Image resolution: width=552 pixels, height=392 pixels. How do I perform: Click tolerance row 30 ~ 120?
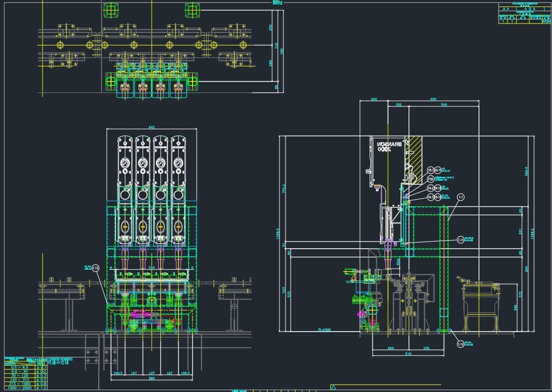(x=26, y=376)
